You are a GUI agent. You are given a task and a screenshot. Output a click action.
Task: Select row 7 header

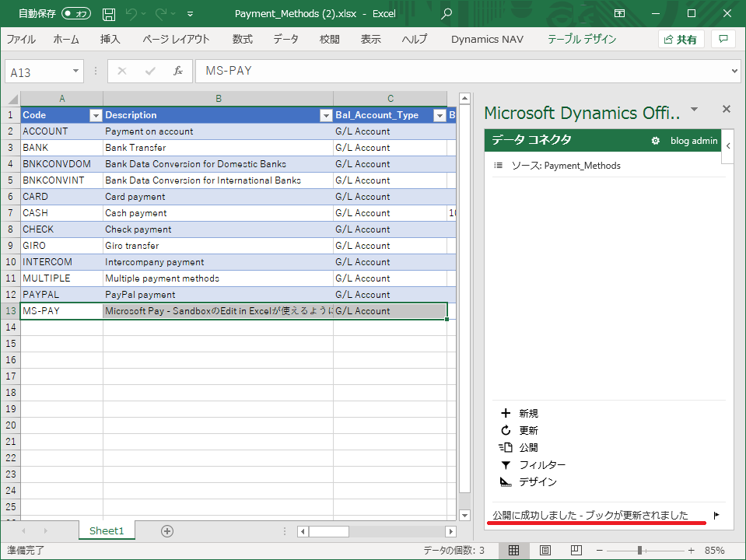tap(10, 212)
